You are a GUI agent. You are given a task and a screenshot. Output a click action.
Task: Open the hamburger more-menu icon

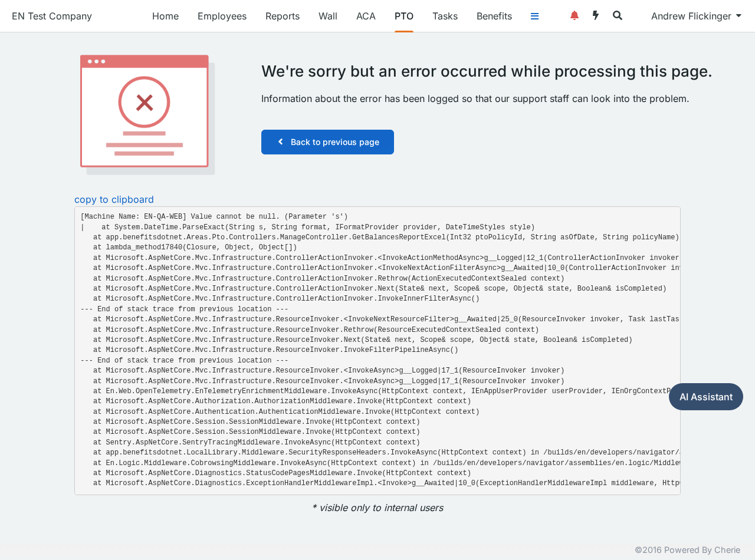[x=534, y=16]
